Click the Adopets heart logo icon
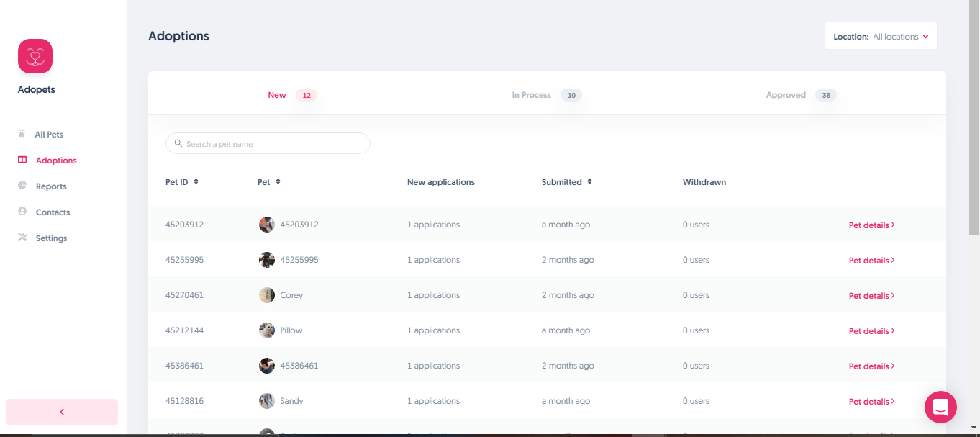The width and height of the screenshot is (980, 437). coord(35,56)
